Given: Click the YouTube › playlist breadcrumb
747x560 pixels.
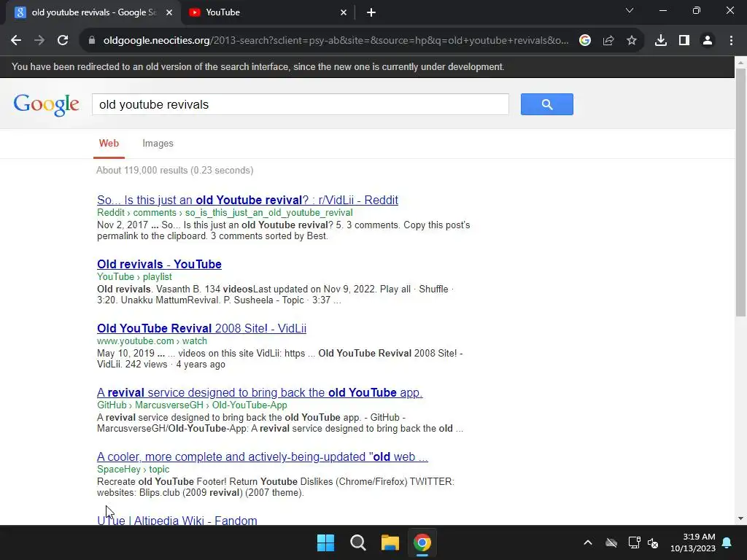Looking at the screenshot, I should tap(134, 276).
